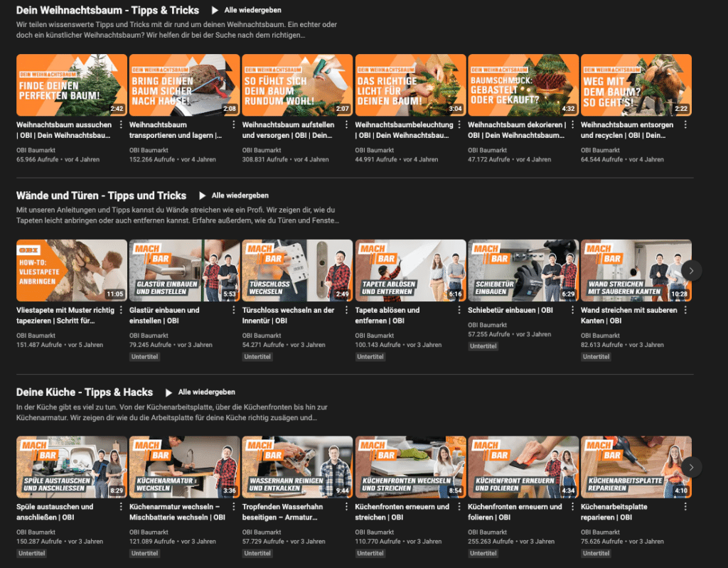Open options menu for Tapete ablösen video

(459, 310)
